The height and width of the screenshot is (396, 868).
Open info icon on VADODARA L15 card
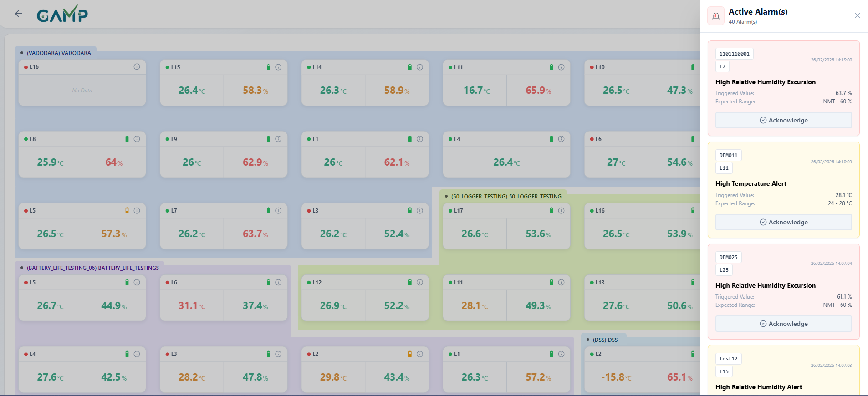[x=278, y=67]
